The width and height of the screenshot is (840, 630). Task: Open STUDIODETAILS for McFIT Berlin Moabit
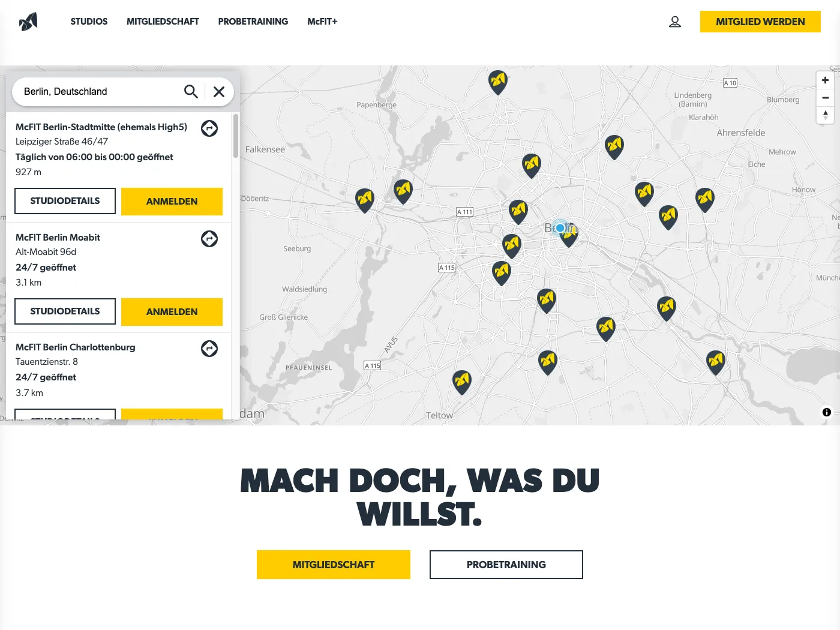pos(64,311)
